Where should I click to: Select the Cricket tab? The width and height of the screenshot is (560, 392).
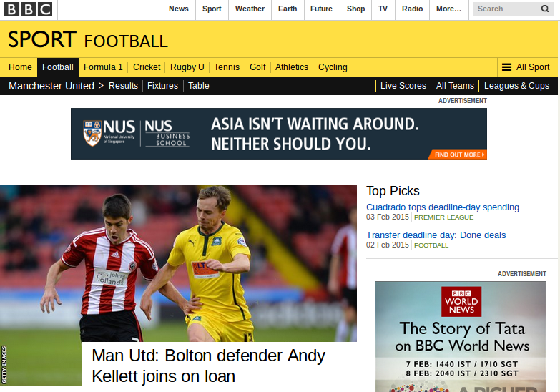coord(147,67)
